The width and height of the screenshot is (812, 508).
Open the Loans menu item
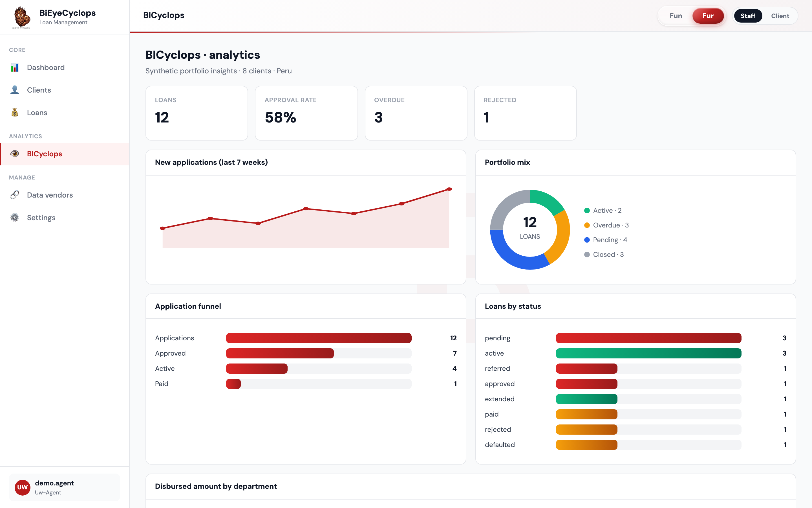(x=65, y=113)
